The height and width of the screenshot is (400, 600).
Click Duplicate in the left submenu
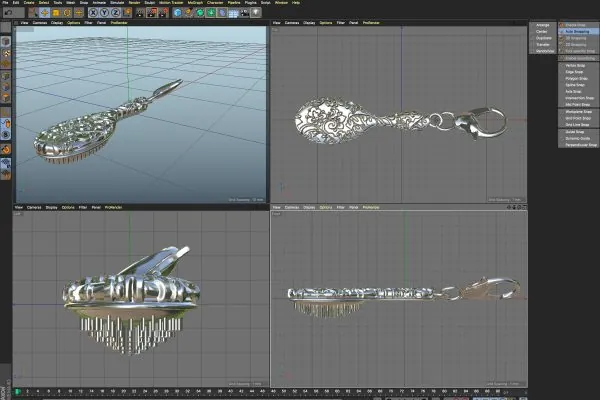click(x=543, y=38)
